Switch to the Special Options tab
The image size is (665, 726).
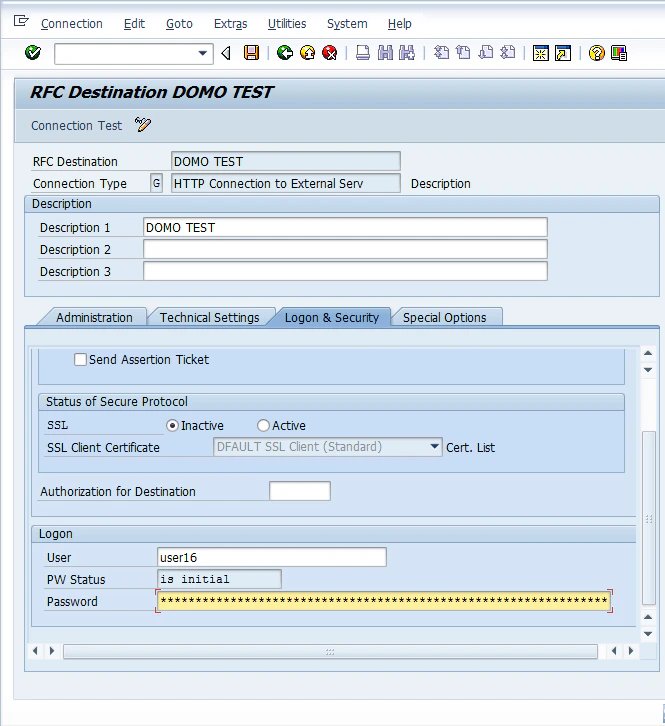click(445, 318)
